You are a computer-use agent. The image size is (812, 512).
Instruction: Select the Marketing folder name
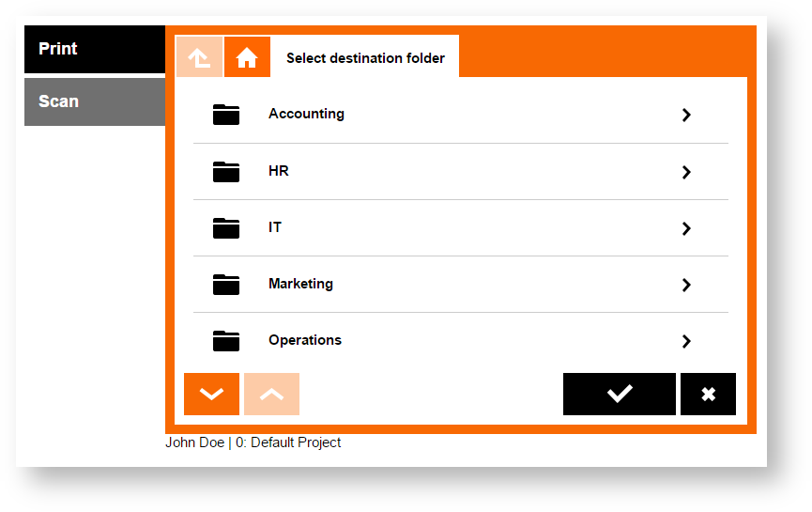click(300, 284)
